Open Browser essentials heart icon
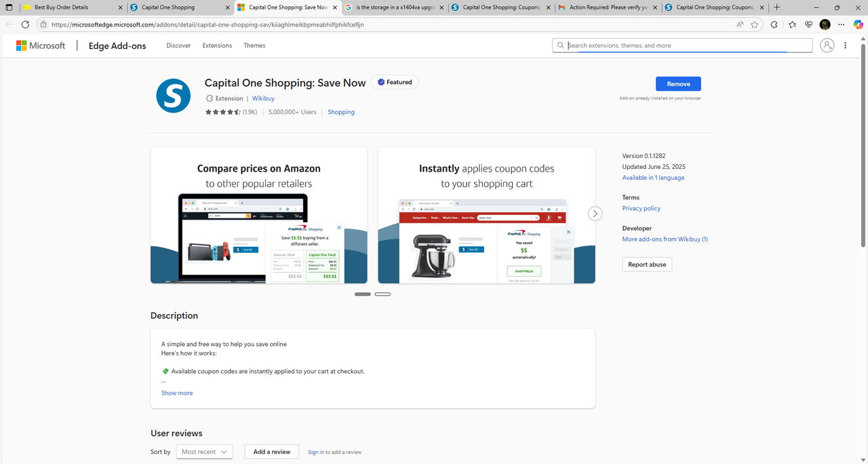Screen dimensions: 868x464 [809, 24]
